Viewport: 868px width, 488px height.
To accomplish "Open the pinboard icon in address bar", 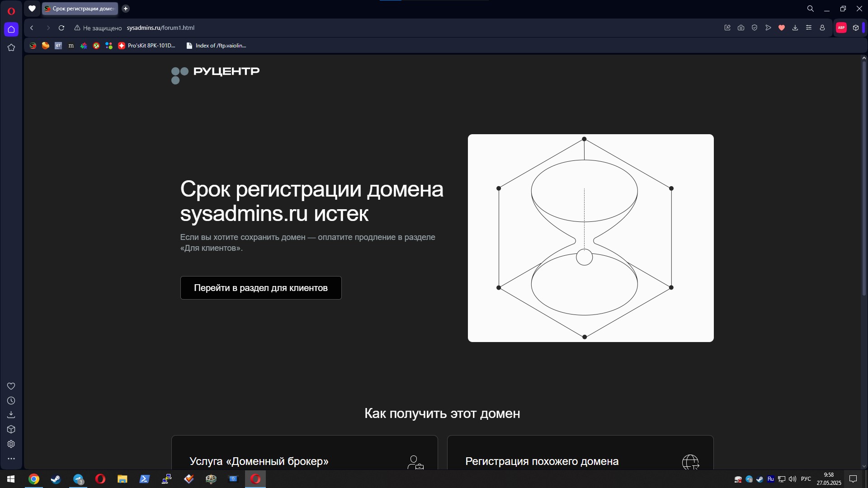I will (x=727, y=28).
